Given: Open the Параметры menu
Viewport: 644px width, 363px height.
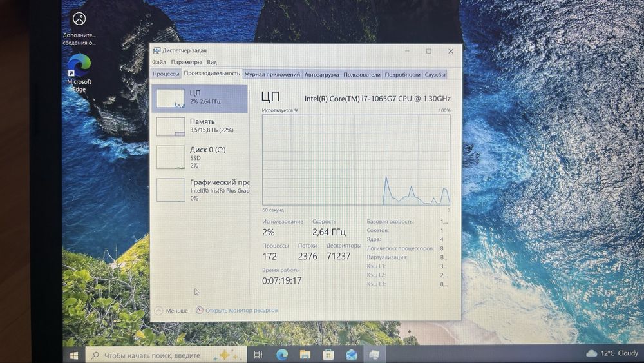Looking at the screenshot, I should [x=186, y=62].
